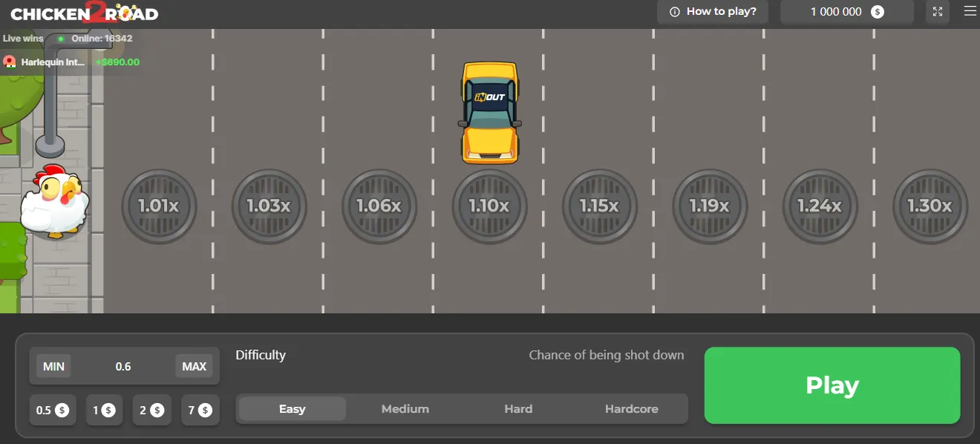Viewport: 980px width, 444px height.
Task: Select the 1.03x manhole multiplier
Action: pyautogui.click(x=269, y=206)
